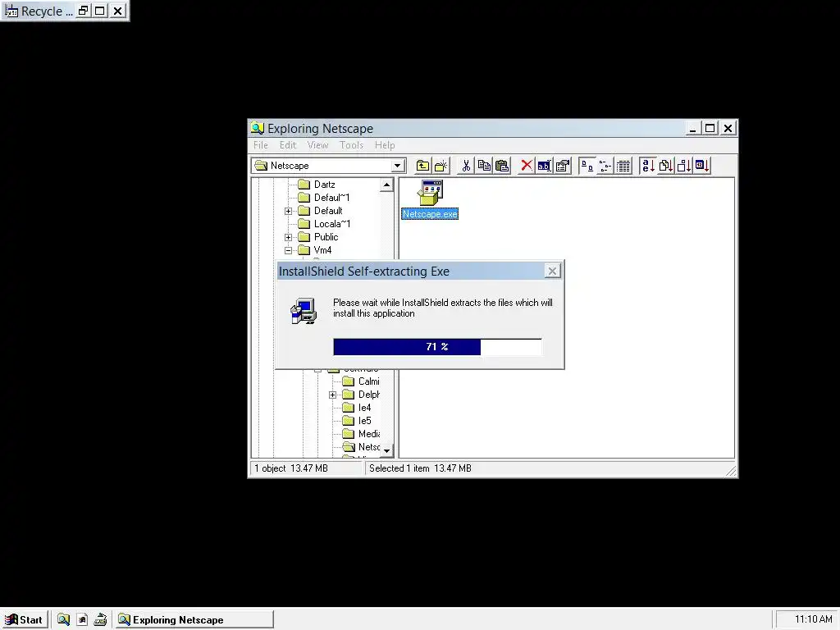Click the '1 object 13.47 MB' status text
Viewport: 840px width, 630px height.
(291, 468)
